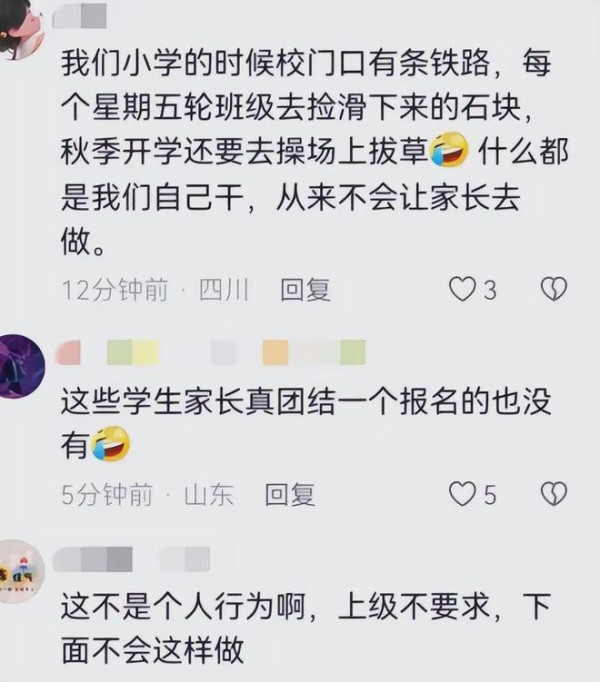Tap the blurred username of third commenter
Viewport: 600px width, 682px height.
click(131, 559)
